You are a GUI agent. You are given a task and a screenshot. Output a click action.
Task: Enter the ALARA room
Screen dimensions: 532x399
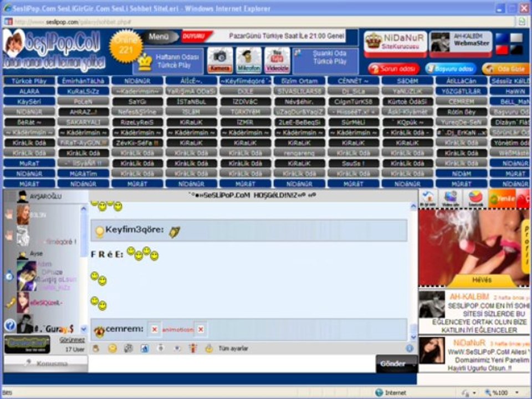[x=29, y=91]
